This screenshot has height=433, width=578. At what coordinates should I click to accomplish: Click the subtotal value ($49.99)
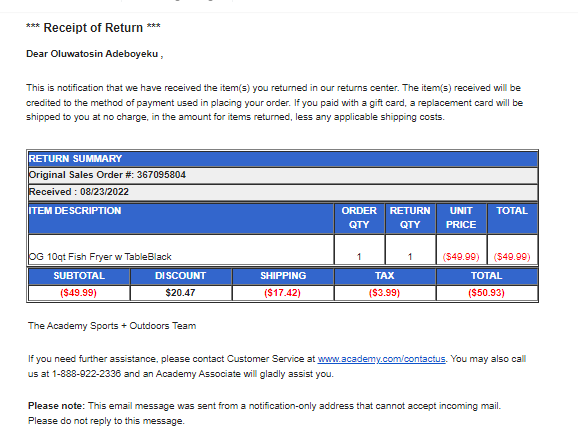pos(79,293)
